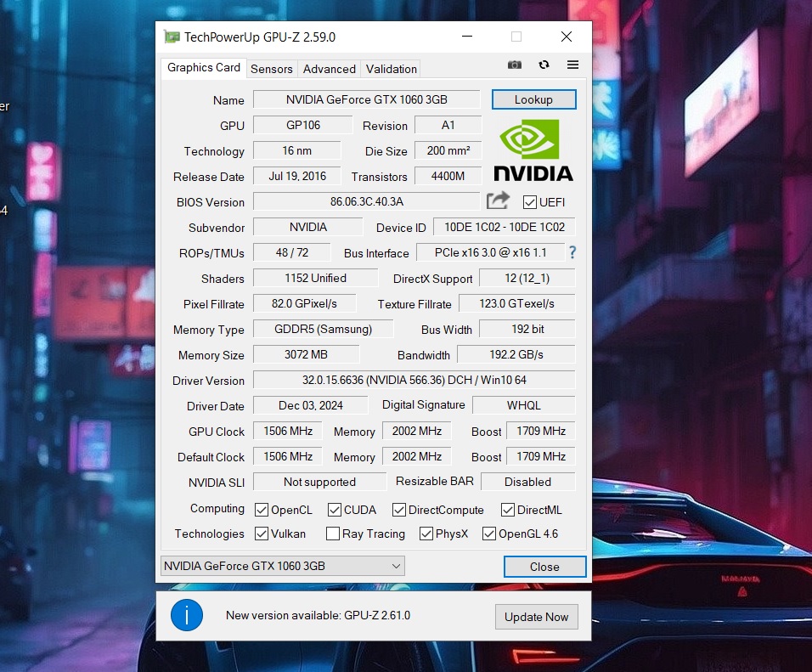Click the GPU Clock row Boost field
Viewport: 812px width, 672px height.
coord(541,431)
